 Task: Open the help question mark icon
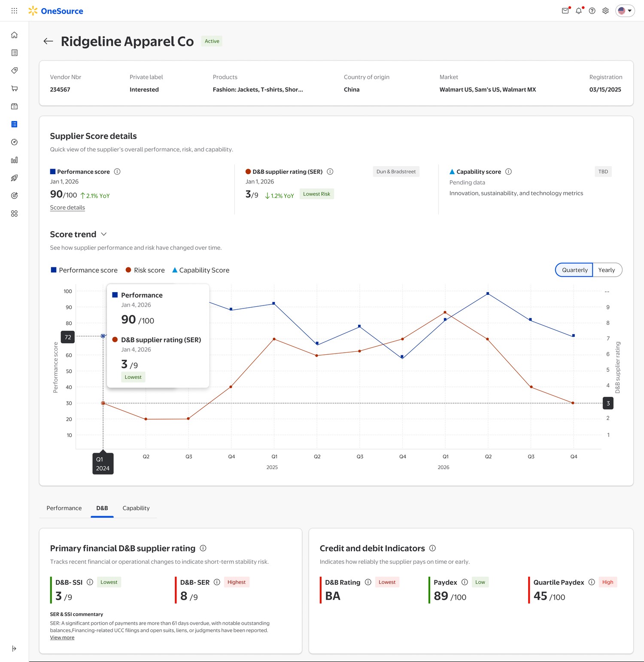point(592,11)
